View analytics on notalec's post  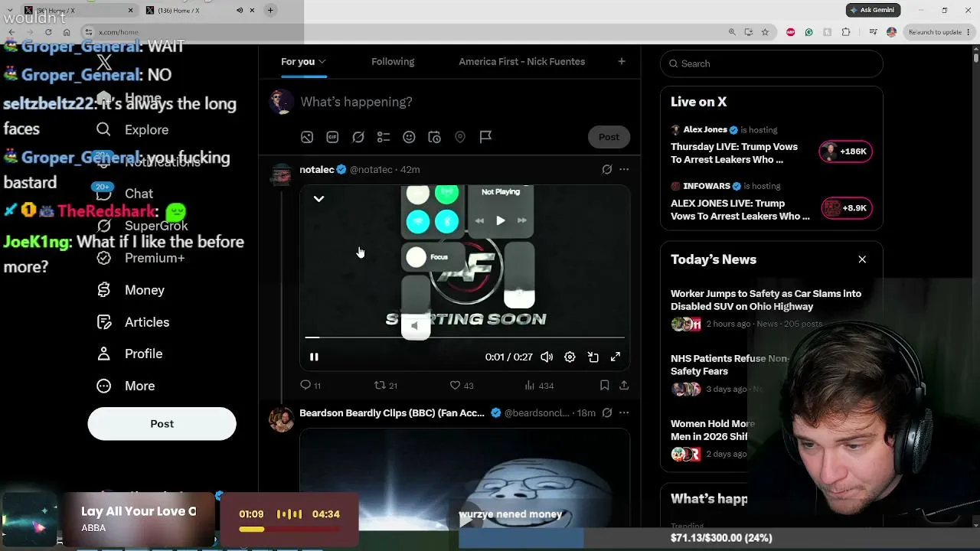pyautogui.click(x=539, y=385)
